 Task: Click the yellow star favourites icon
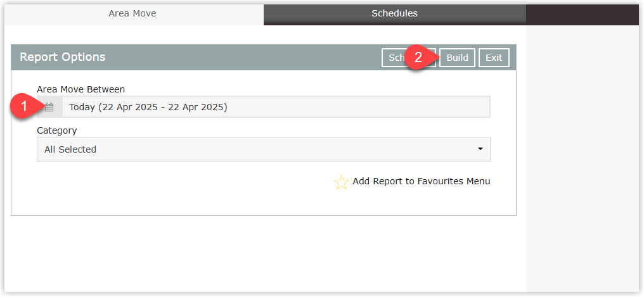341,182
